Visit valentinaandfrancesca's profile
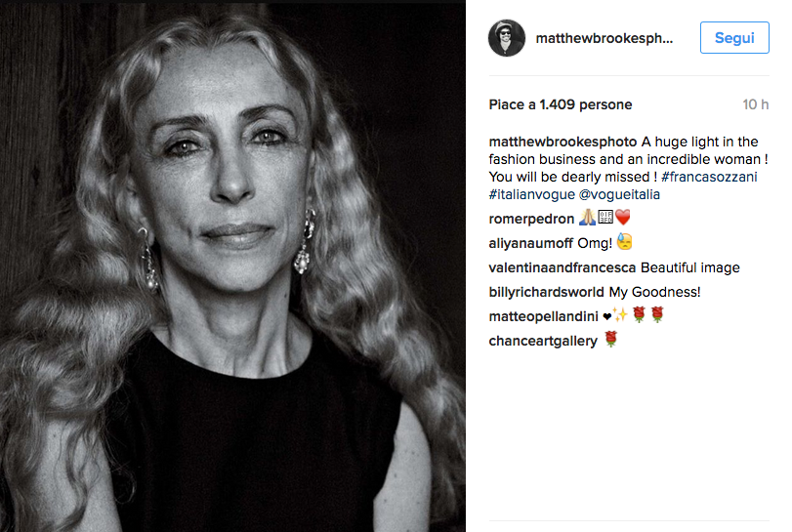 coord(563,267)
